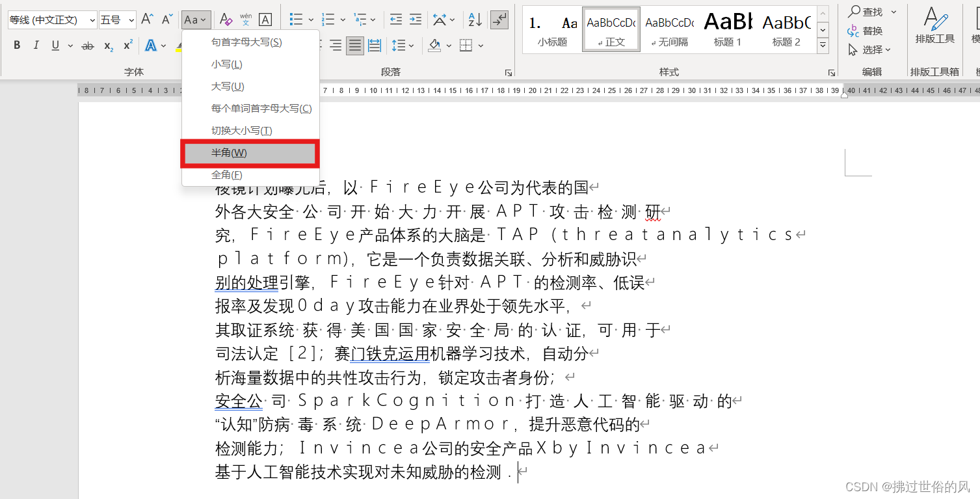
Task: Open the Styles pane dialog launcher
Action: [x=831, y=72]
